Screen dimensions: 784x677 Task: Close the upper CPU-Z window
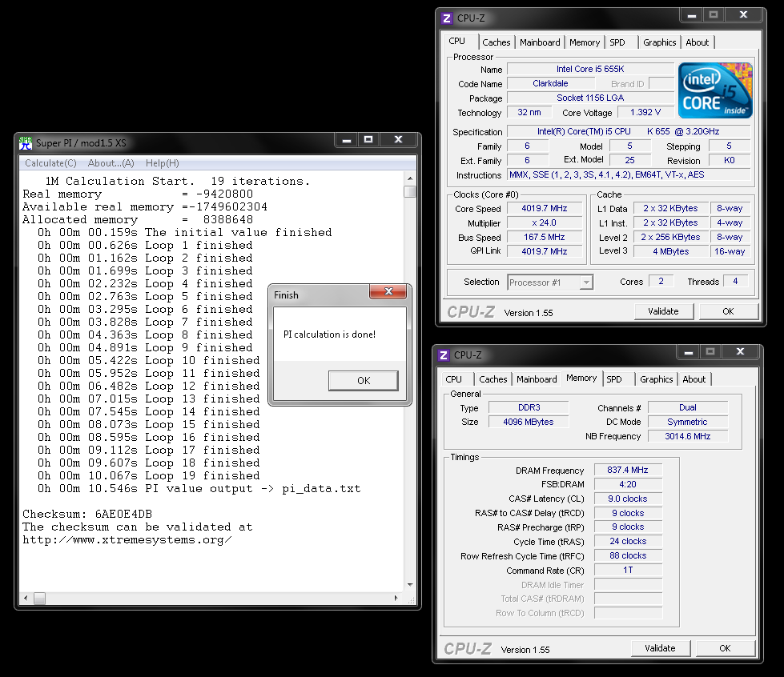coord(743,15)
